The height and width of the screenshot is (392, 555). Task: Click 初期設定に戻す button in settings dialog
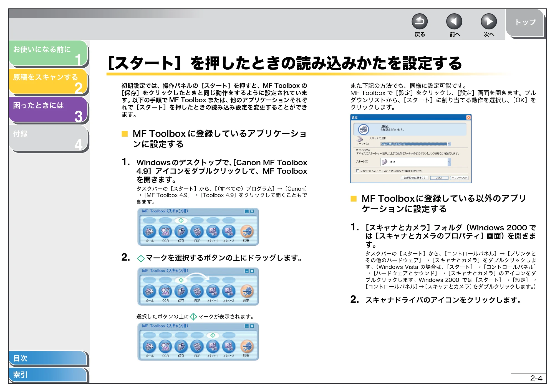414,178
